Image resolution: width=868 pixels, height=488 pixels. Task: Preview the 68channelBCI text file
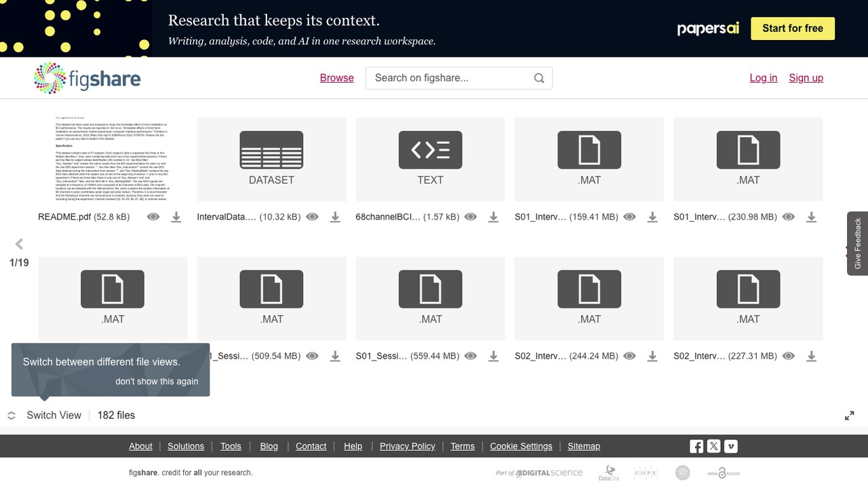[x=471, y=217]
